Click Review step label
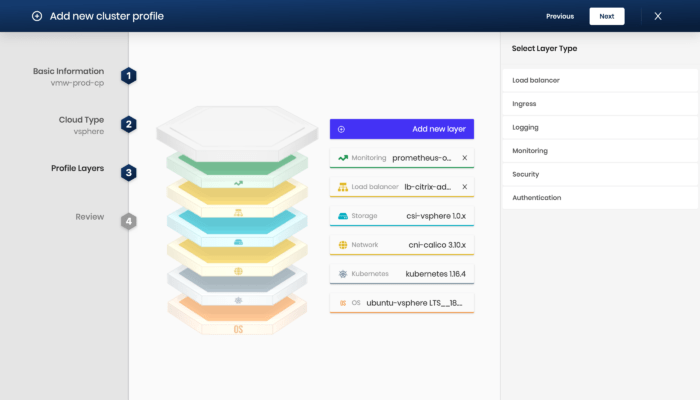This screenshot has width=700, height=400. [x=89, y=217]
